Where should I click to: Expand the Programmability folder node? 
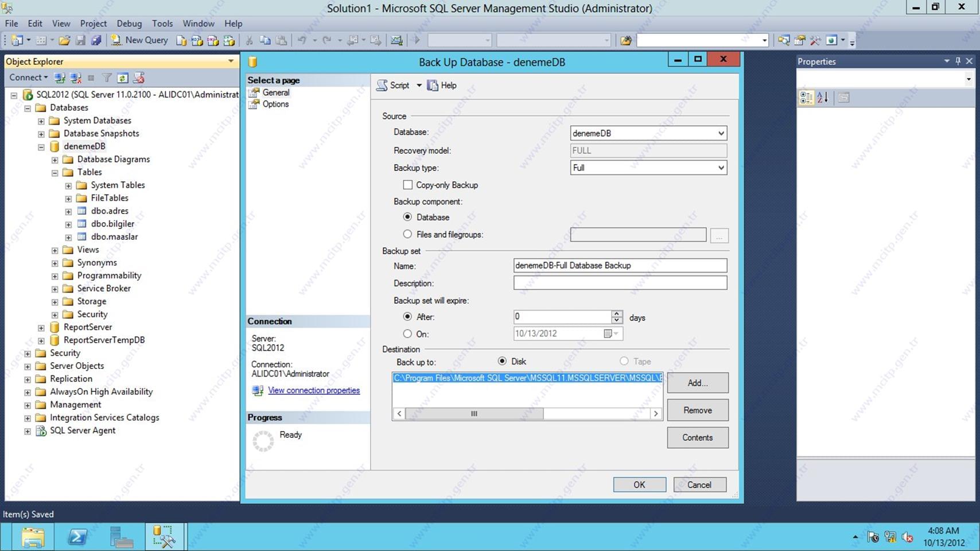click(x=55, y=276)
